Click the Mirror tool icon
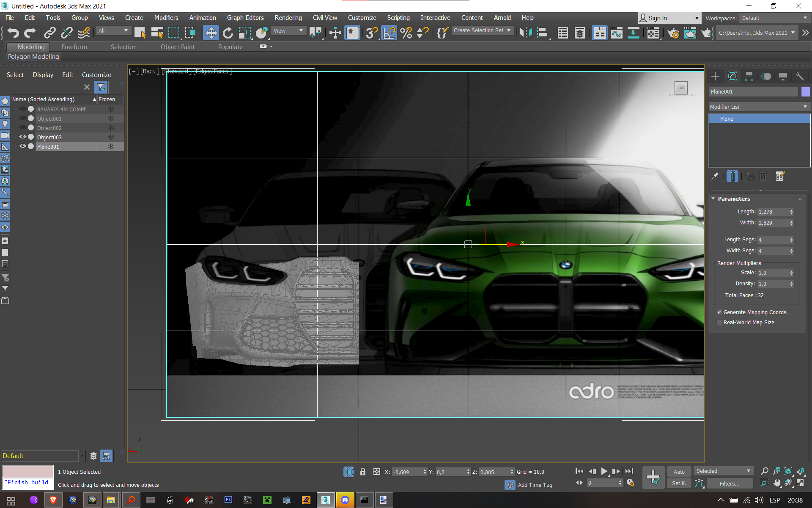The height and width of the screenshot is (508, 812). pyautogui.click(x=526, y=33)
